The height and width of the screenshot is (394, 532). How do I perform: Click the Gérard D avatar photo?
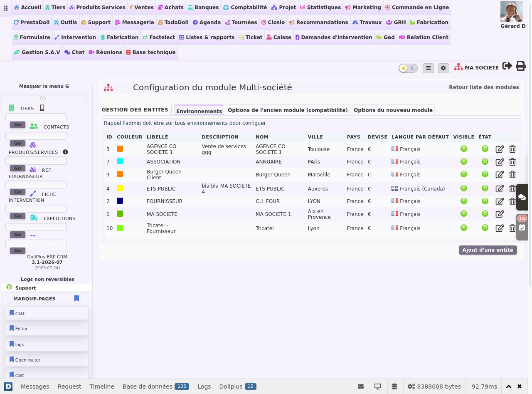coord(511,12)
